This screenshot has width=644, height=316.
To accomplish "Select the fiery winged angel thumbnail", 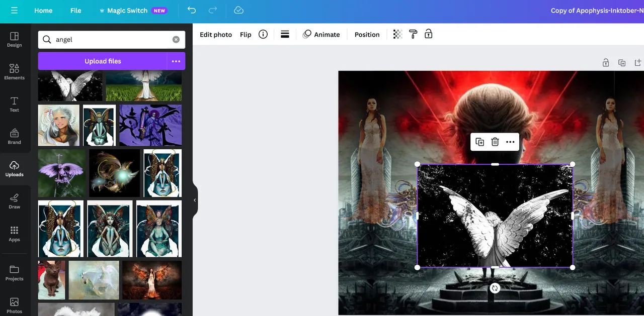I will 152,280.
